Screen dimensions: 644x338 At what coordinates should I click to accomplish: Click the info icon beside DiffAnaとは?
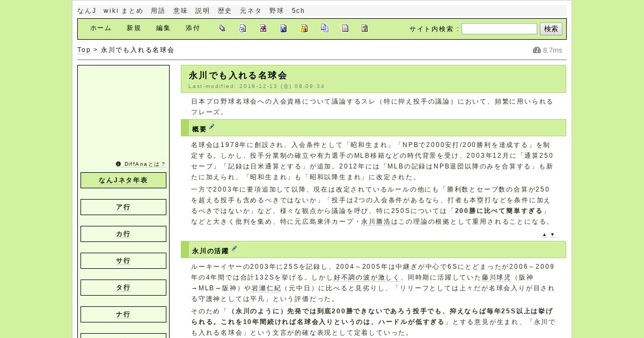click(118, 164)
